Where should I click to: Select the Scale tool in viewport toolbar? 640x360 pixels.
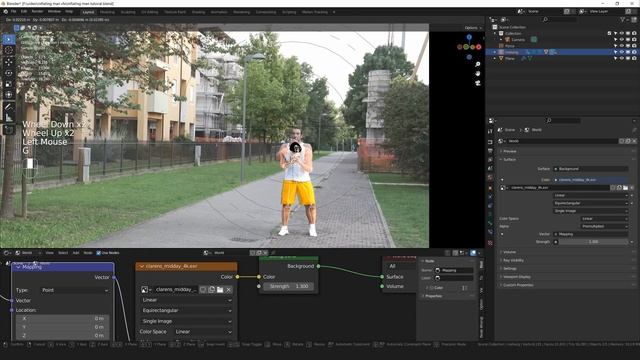[9, 84]
